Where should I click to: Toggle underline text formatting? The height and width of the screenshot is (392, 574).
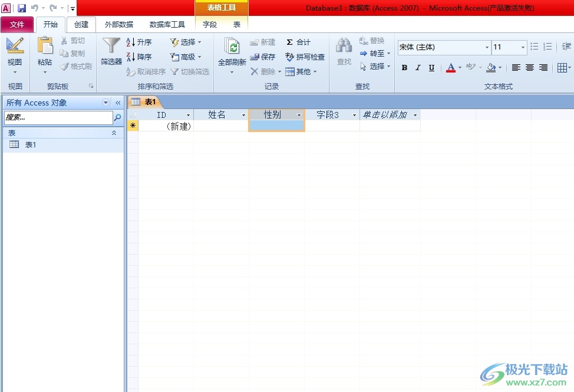431,68
